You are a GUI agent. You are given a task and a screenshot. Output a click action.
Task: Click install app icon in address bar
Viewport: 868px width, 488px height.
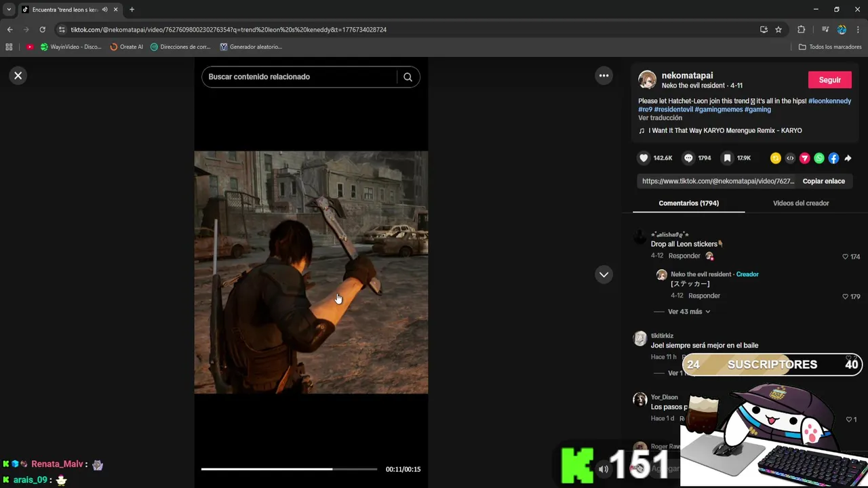coord(764,30)
